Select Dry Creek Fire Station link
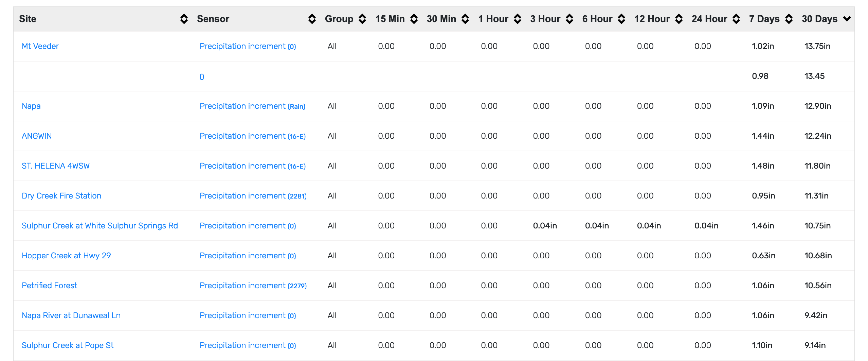This screenshot has height=361, width=868. [x=61, y=196]
